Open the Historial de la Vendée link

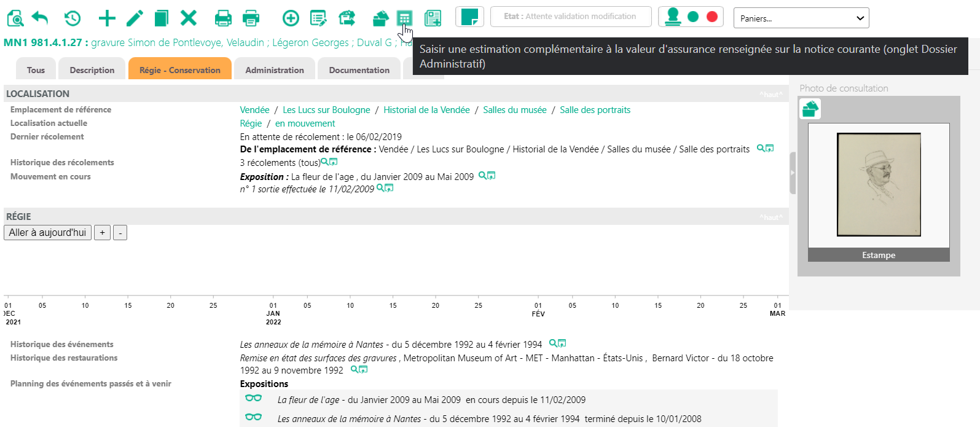[x=426, y=110]
